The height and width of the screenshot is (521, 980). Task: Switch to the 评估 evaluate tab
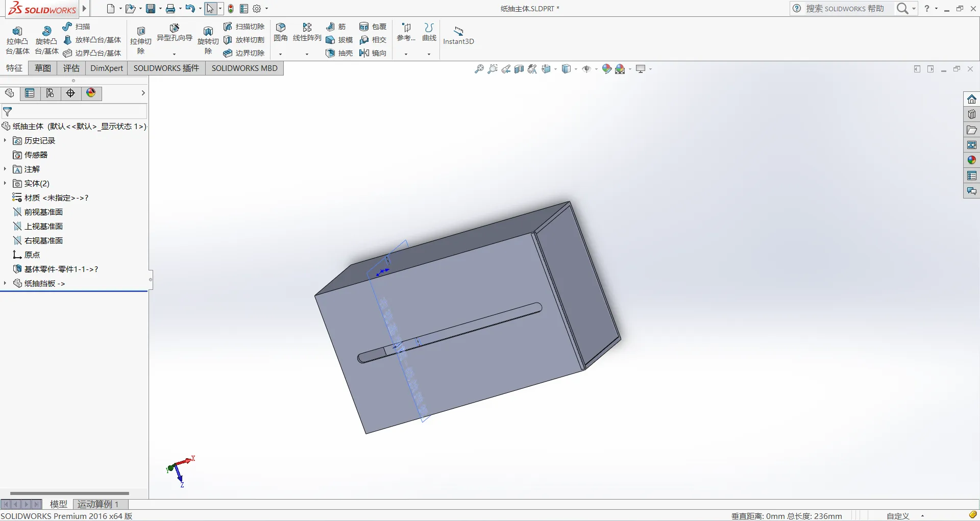(x=71, y=68)
